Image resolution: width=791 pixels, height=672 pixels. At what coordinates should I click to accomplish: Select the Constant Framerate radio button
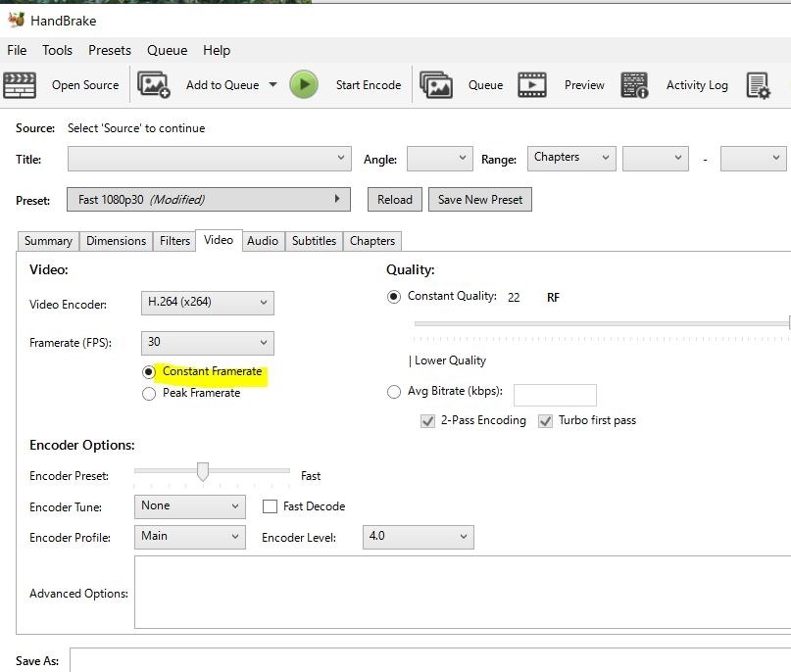pyautogui.click(x=148, y=372)
